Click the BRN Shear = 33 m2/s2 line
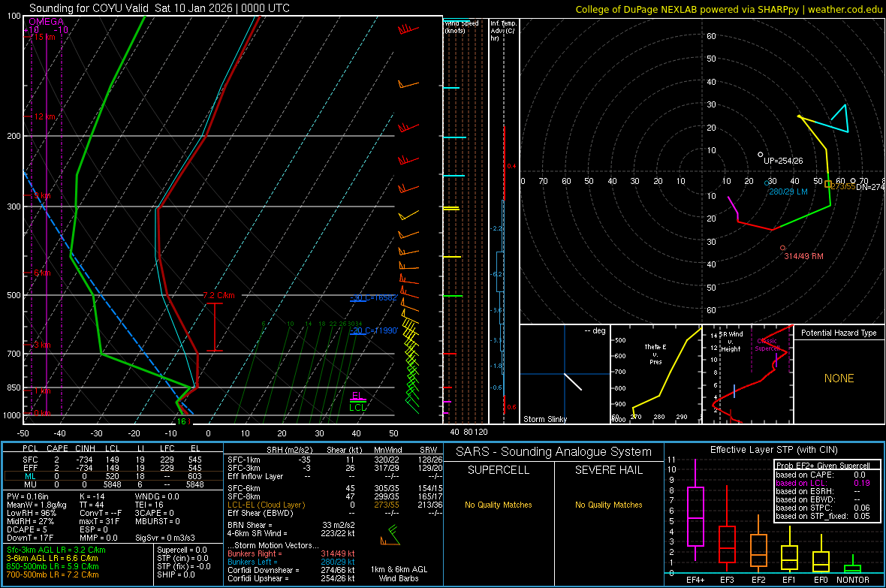The height and width of the screenshot is (588, 886). (x=291, y=525)
